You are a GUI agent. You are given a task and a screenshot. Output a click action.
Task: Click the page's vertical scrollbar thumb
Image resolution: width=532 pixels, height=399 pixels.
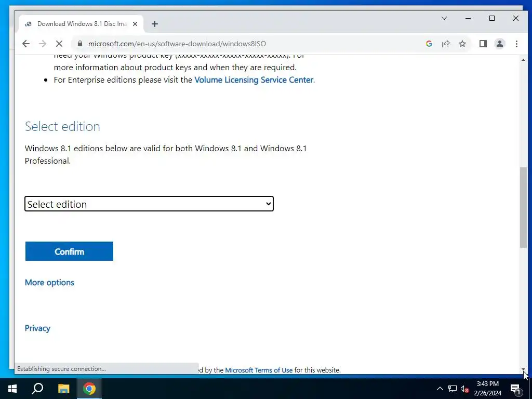(x=523, y=207)
